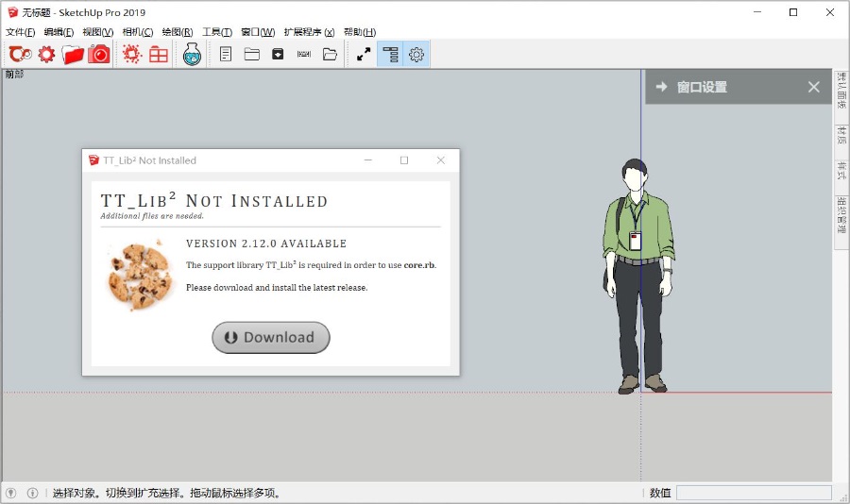Image resolution: width=850 pixels, height=504 pixels.
Task: Click the info status bar icon
Action: tap(32, 494)
